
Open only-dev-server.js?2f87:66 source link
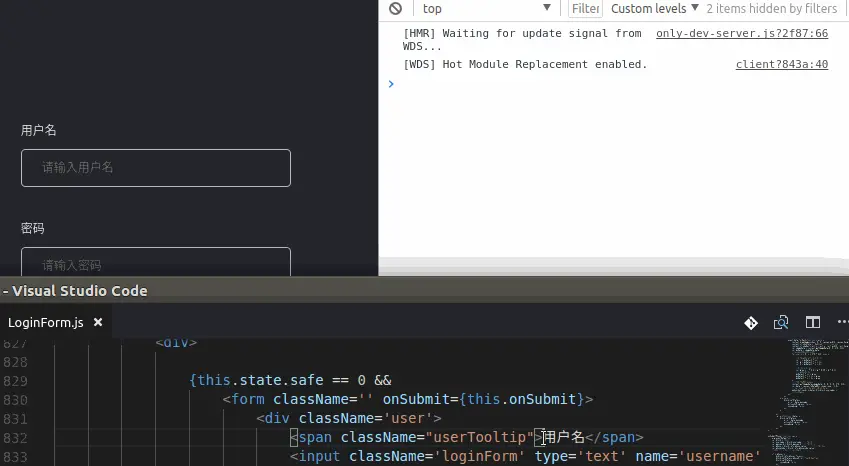742,33
